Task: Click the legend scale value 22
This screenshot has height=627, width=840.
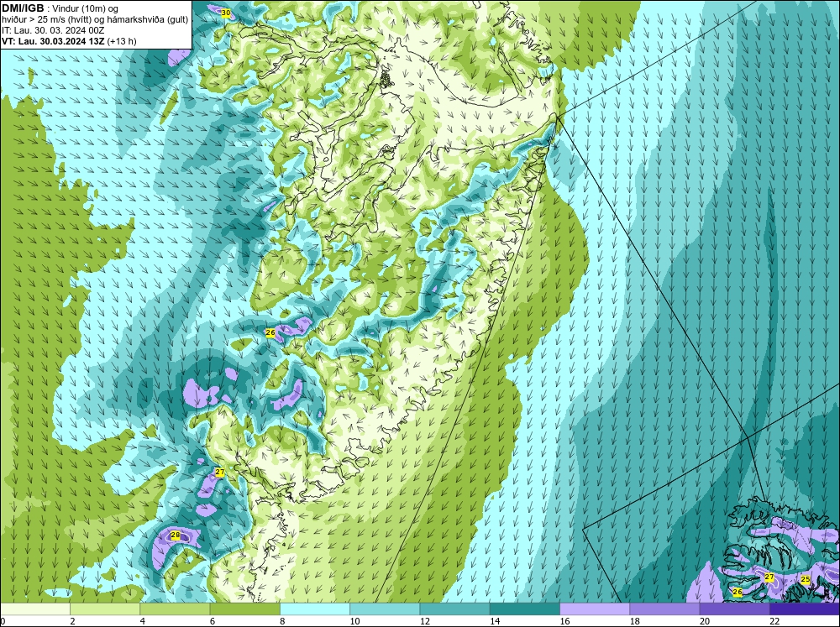Action: pos(774,620)
